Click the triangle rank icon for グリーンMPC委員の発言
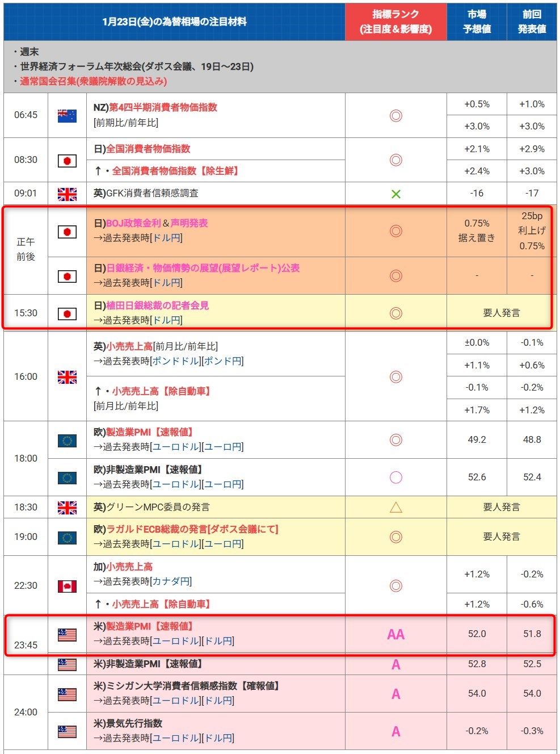Viewport: 560px width, 754px height. coord(396,507)
